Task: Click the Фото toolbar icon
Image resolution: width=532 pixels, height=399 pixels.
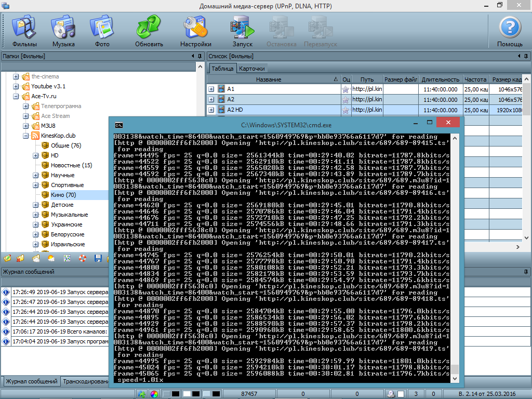Action: tap(102, 31)
